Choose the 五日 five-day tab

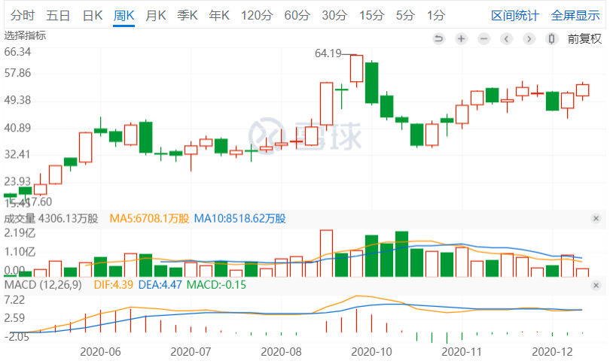click(x=58, y=15)
